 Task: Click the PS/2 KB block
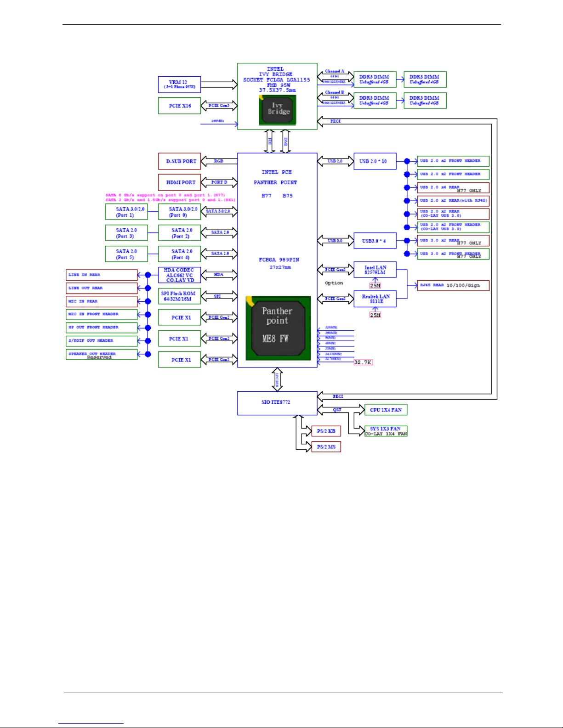pyautogui.click(x=326, y=431)
